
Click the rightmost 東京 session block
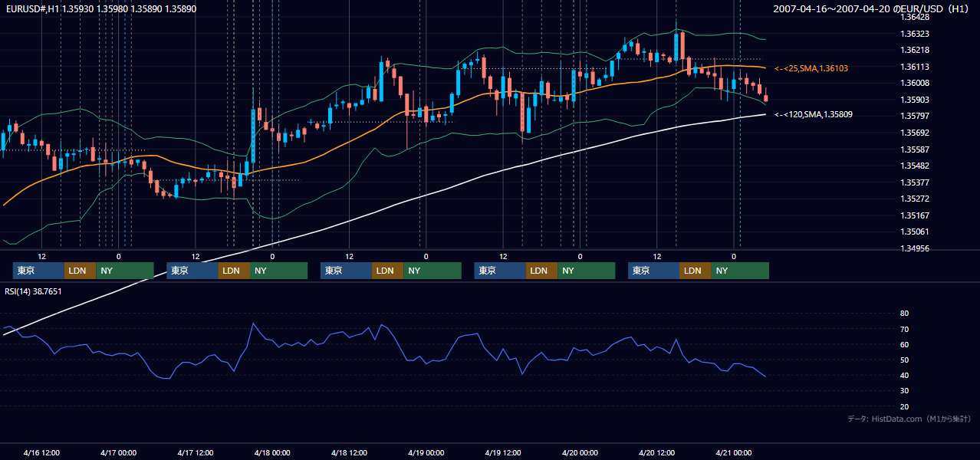click(653, 271)
